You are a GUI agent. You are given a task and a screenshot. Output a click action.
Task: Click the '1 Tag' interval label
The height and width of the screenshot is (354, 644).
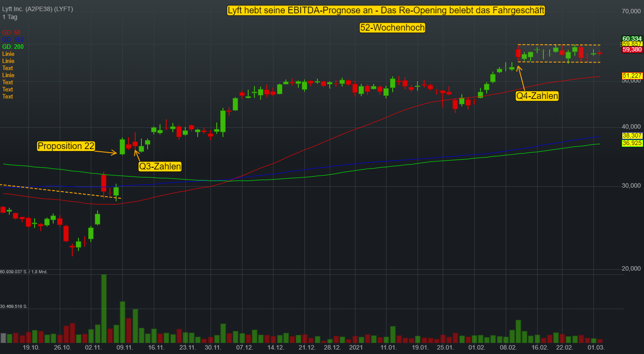[x=9, y=16]
